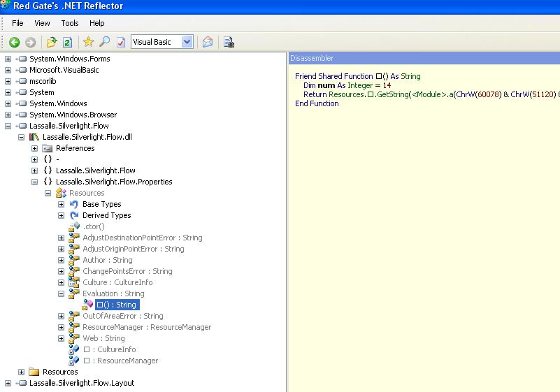Click the ResourceManager field icon
The height and width of the screenshot is (392, 560).
pos(74,361)
